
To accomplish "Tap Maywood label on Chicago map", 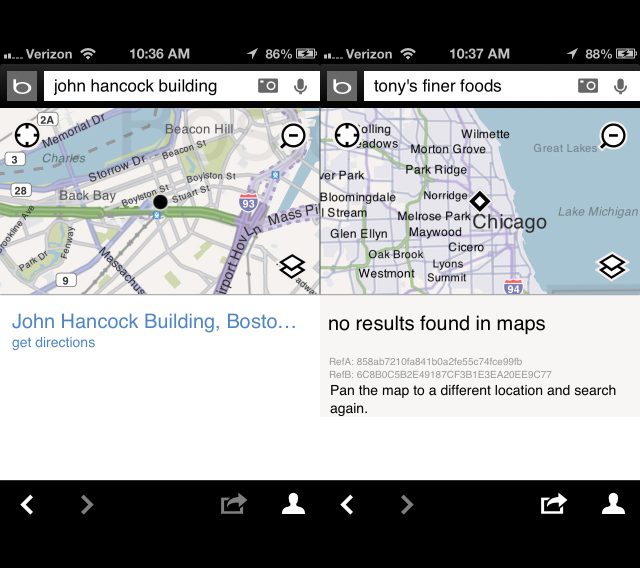I will (x=435, y=232).
